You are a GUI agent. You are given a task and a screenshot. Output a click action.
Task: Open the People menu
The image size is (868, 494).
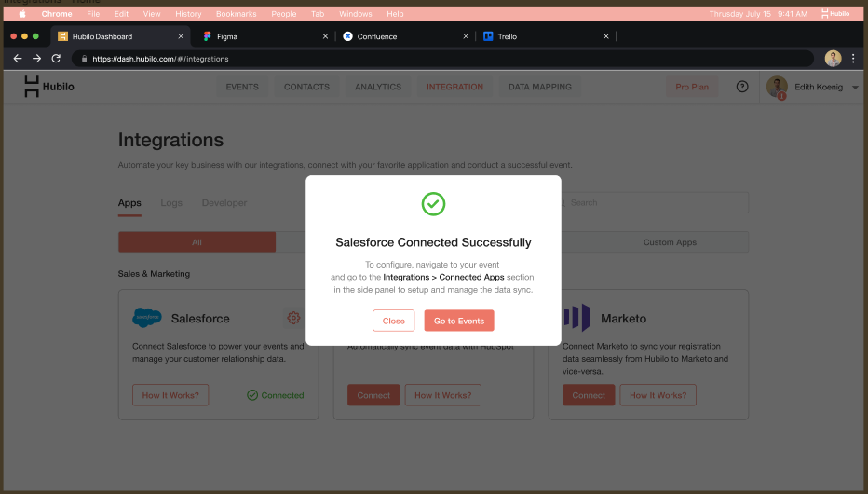click(x=283, y=14)
